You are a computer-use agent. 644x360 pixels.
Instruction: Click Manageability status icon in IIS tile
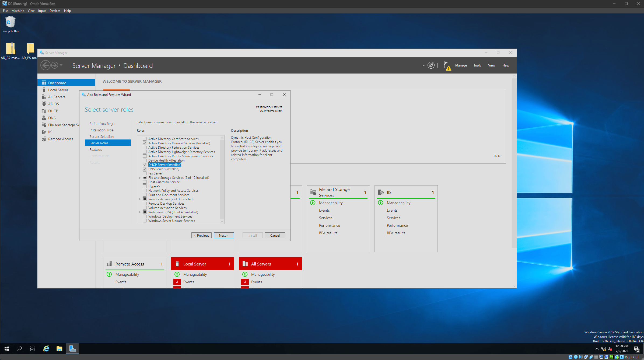pyautogui.click(x=381, y=203)
